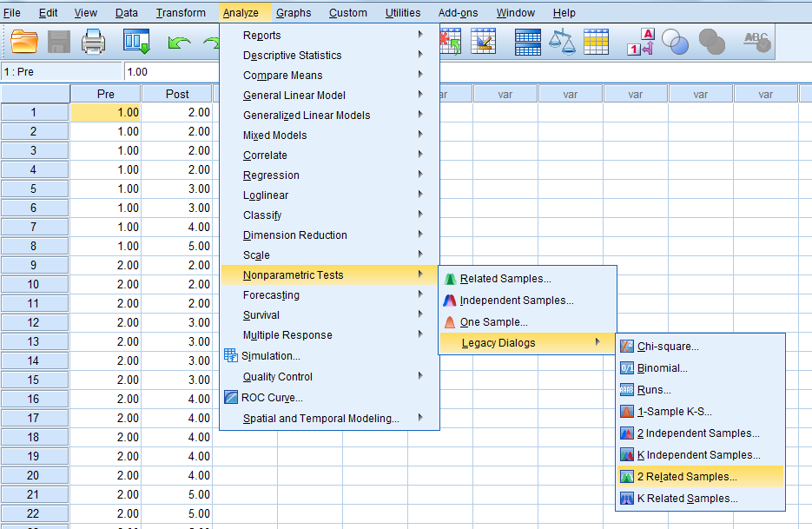Viewport: 812px width, 529px height.
Task: Click the Weight Cases scale icon
Action: (562, 41)
